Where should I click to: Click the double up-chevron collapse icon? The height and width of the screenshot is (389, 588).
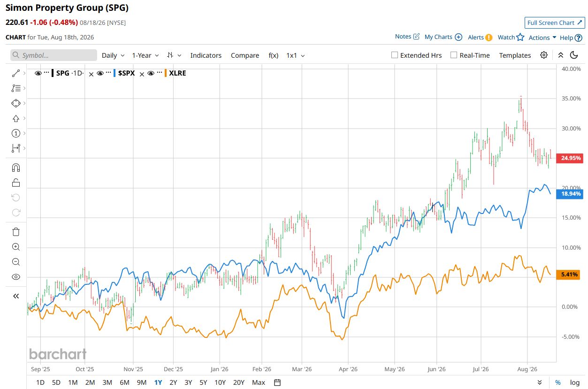(x=560, y=55)
